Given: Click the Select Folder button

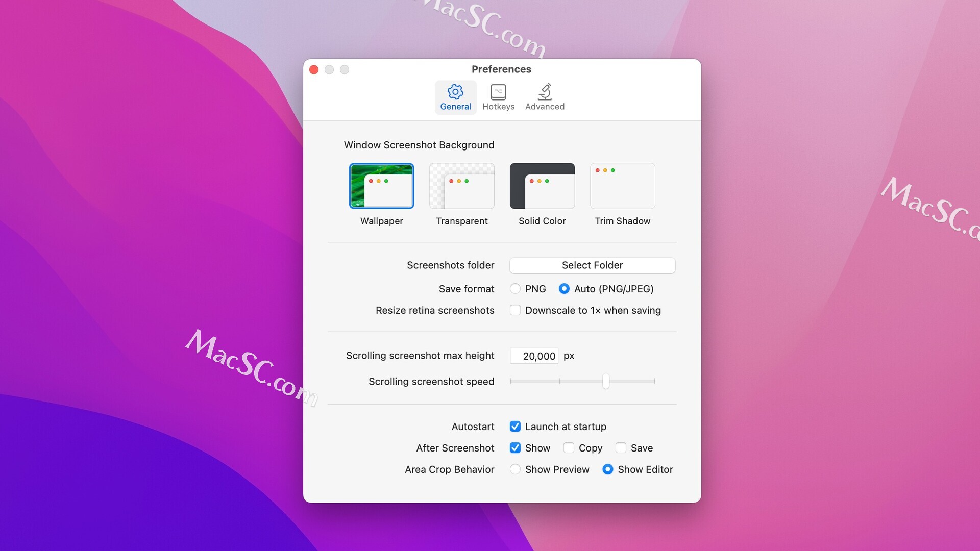Looking at the screenshot, I should coord(592,265).
